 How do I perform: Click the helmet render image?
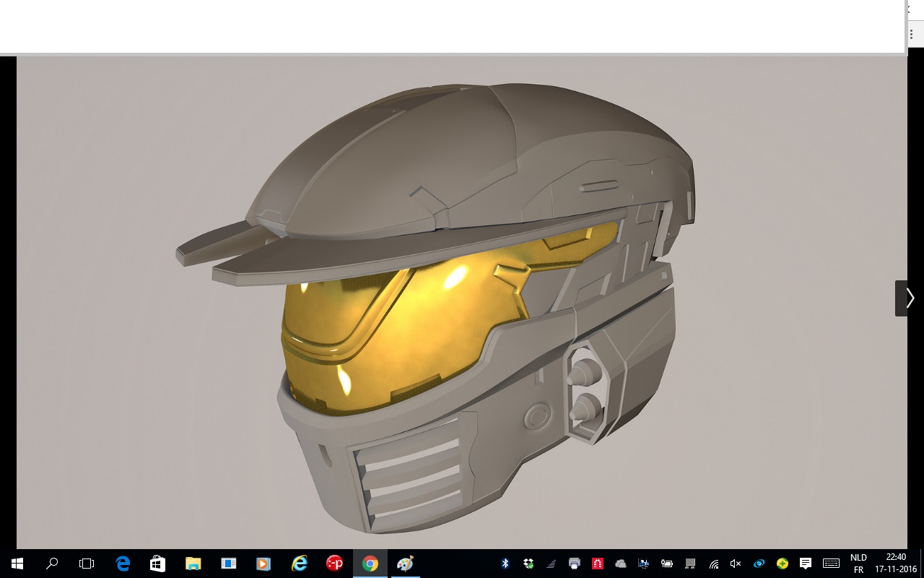click(x=462, y=302)
